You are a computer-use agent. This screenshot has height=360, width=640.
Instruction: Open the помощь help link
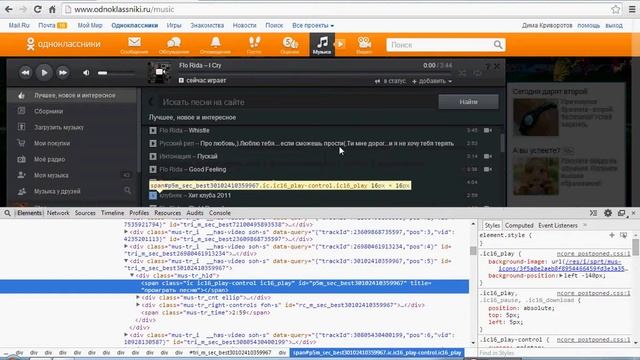point(589,25)
